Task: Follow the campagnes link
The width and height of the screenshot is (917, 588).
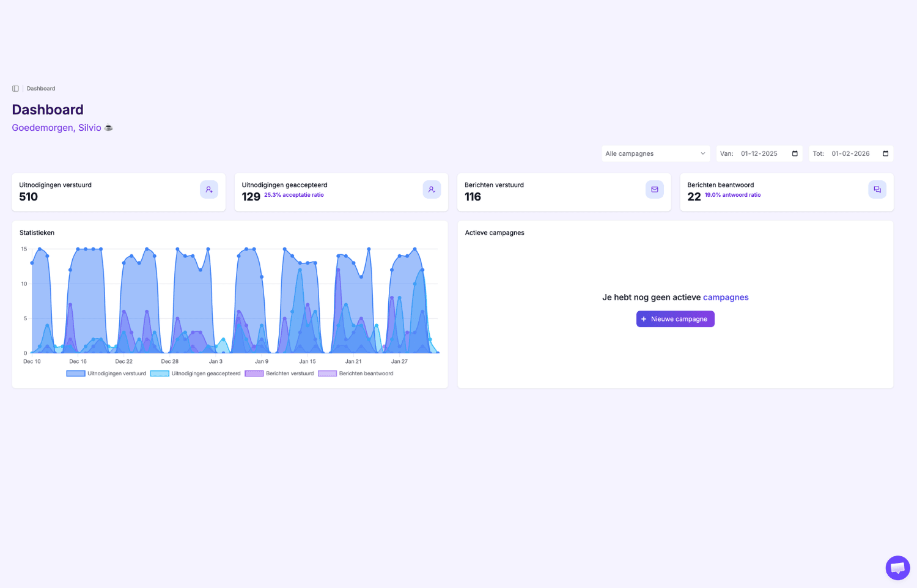Action: [726, 298]
